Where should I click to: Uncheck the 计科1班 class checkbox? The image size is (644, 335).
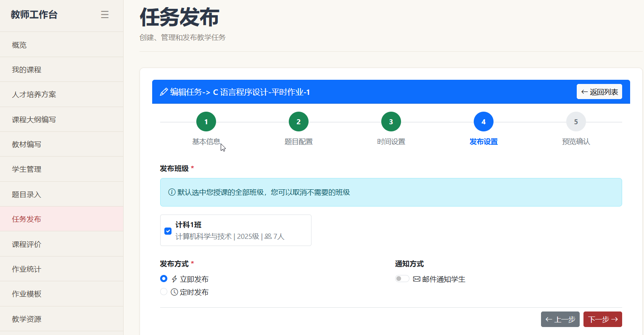coord(168,231)
